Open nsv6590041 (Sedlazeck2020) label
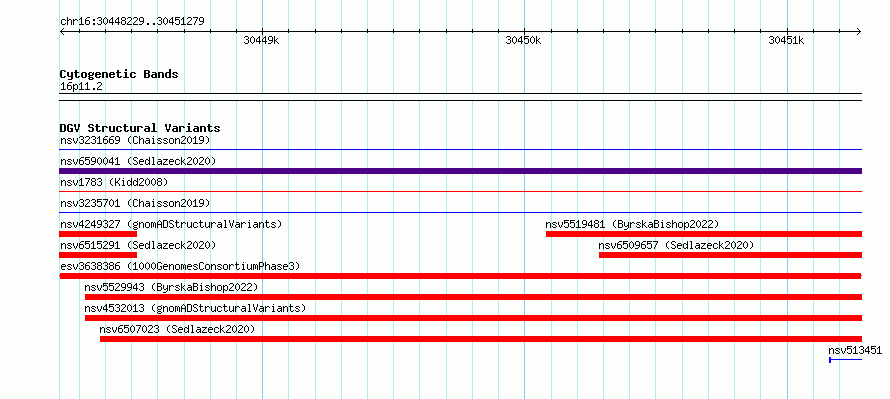Image resolution: width=890 pixels, height=399 pixels. coord(138,161)
